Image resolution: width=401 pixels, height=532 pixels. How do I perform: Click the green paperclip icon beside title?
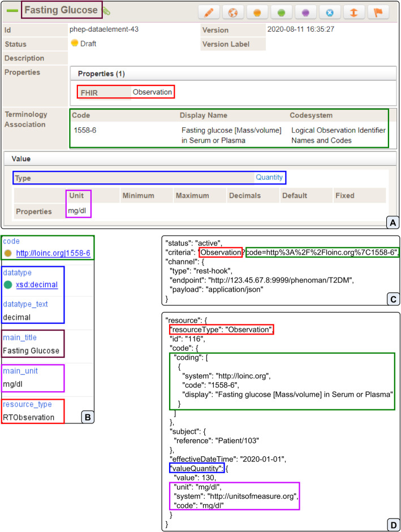click(106, 10)
